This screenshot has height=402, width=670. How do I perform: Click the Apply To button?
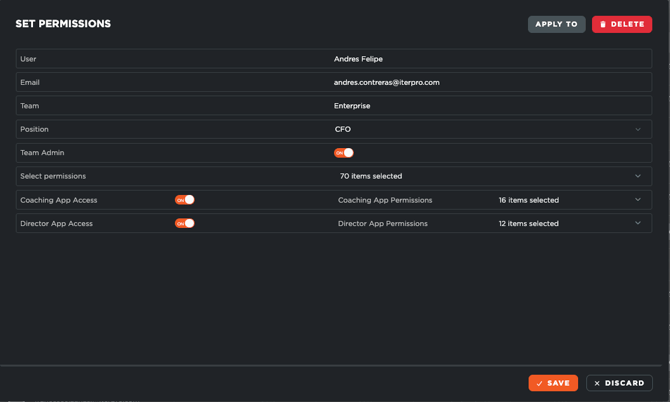pos(556,24)
